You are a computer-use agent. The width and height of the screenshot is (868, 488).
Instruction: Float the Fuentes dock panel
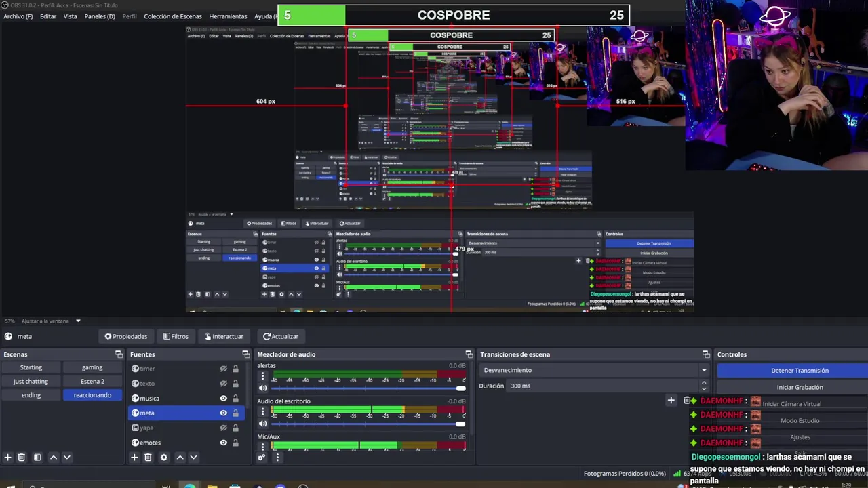[246, 354]
